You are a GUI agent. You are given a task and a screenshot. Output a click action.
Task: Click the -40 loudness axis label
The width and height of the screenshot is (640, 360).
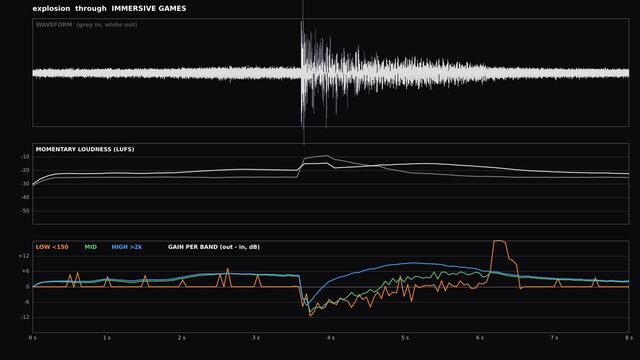coord(25,198)
